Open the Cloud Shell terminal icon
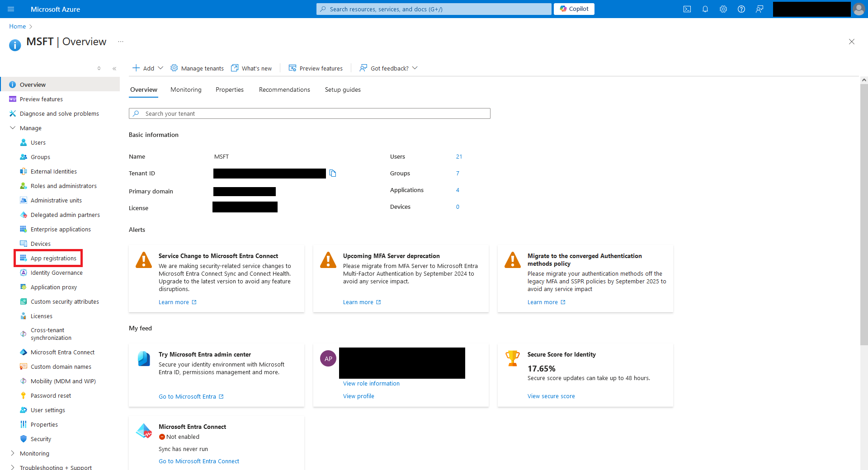The width and height of the screenshot is (868, 470). pyautogui.click(x=687, y=9)
